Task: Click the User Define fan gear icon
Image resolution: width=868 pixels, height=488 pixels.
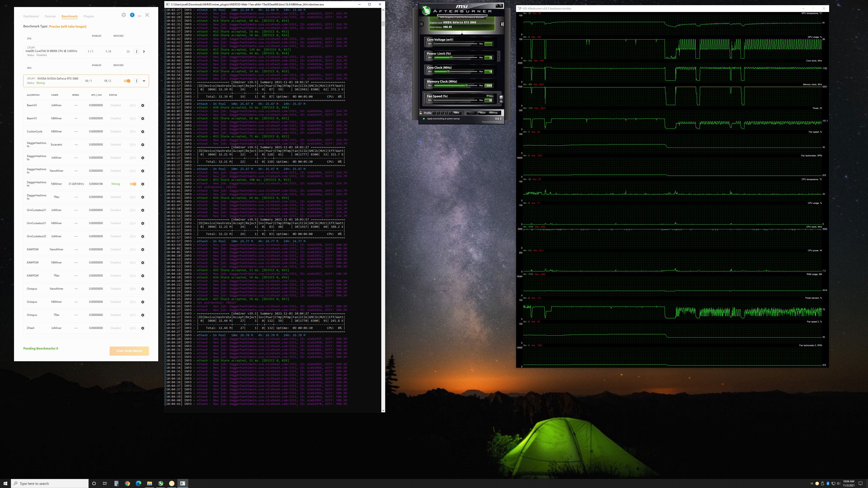Action: (501, 99)
